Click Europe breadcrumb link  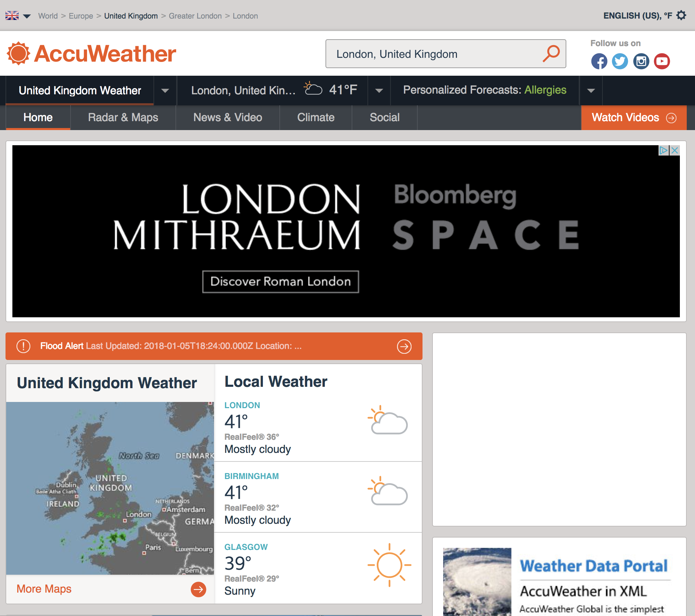[x=81, y=16]
